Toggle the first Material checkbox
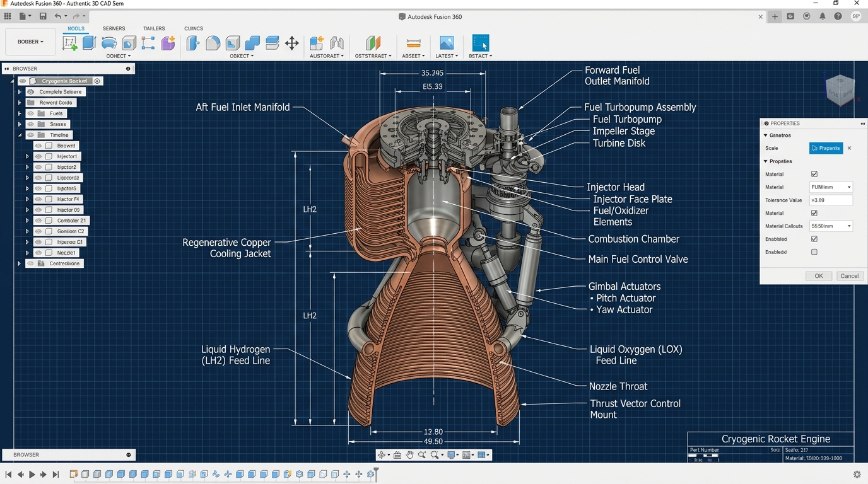Viewport: 868px width, 484px height. (814, 174)
